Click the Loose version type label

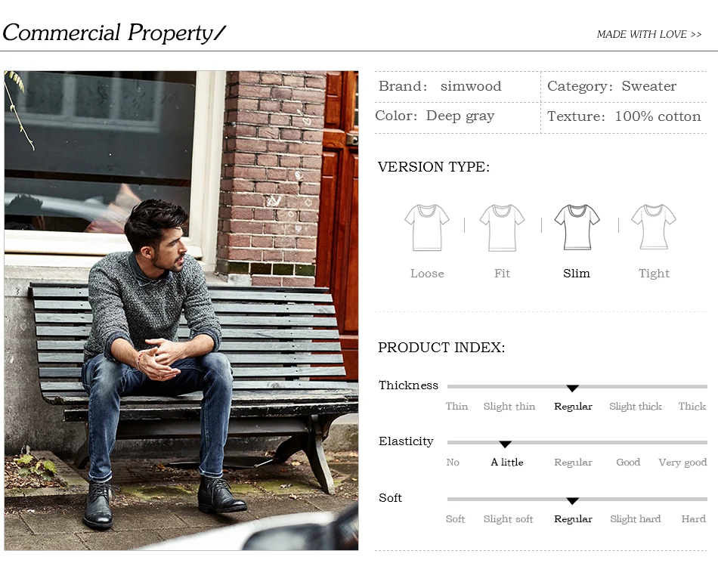pyautogui.click(x=427, y=274)
